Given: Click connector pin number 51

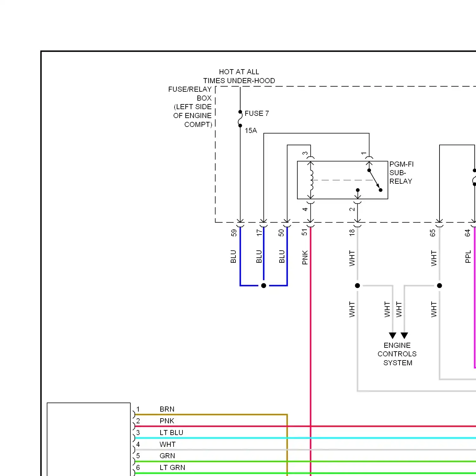Looking at the screenshot, I should 305,233.
